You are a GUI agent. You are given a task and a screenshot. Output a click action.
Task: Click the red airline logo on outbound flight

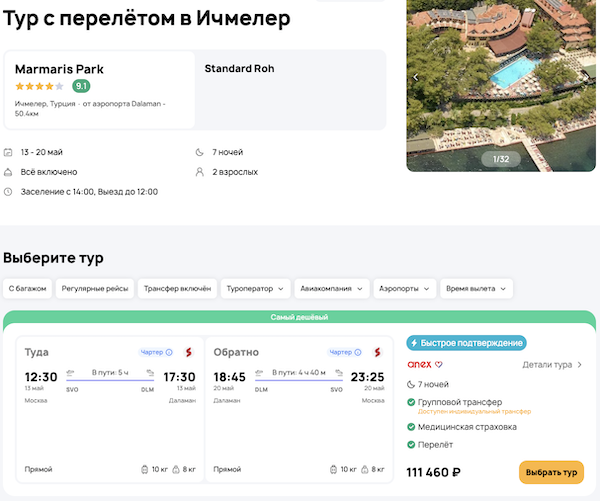pos(187,352)
